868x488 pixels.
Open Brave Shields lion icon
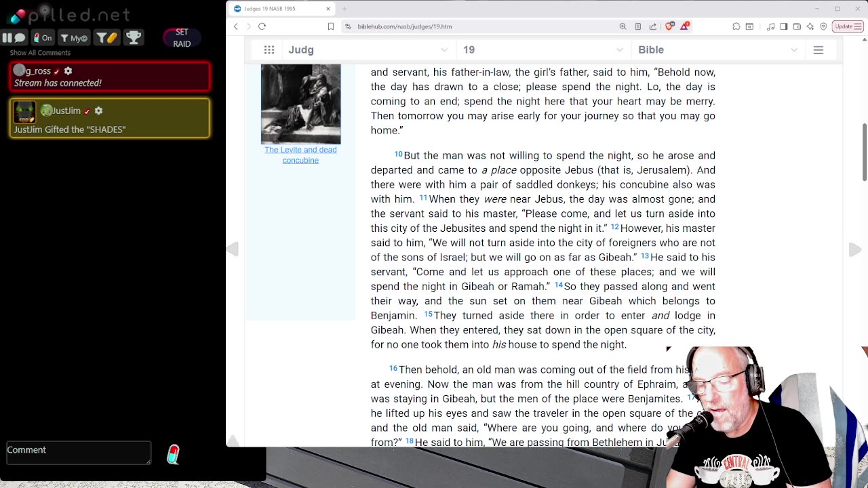(x=669, y=26)
